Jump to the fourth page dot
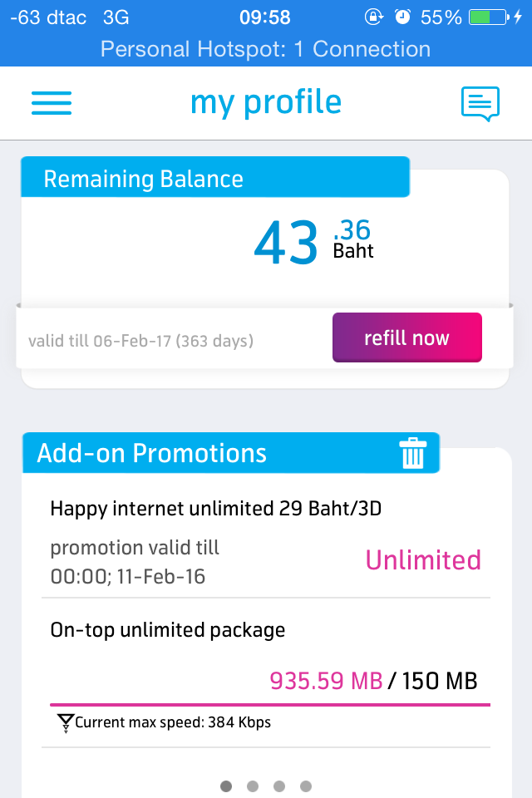Screen dimensions: 532x798 point(305,786)
